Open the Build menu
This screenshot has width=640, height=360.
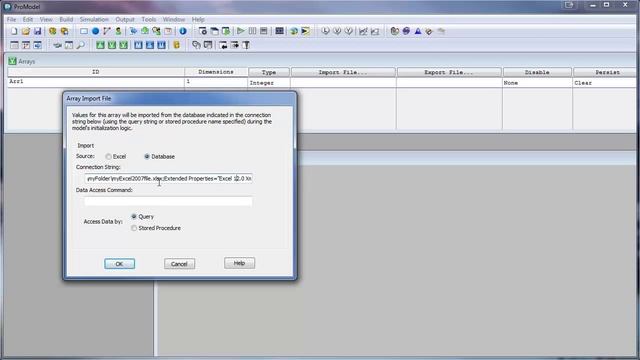click(66, 19)
